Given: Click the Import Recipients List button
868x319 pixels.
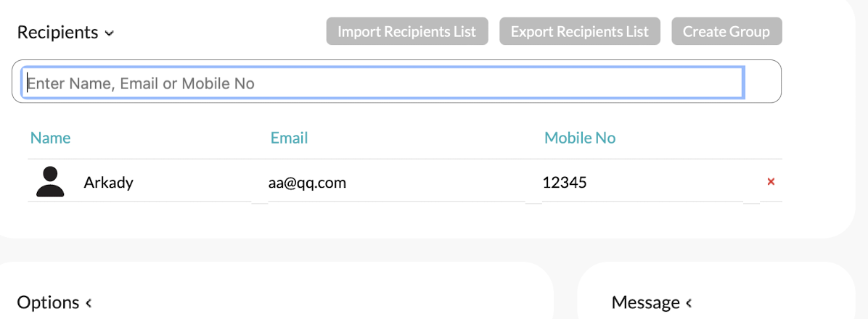Looking at the screenshot, I should tap(407, 32).
